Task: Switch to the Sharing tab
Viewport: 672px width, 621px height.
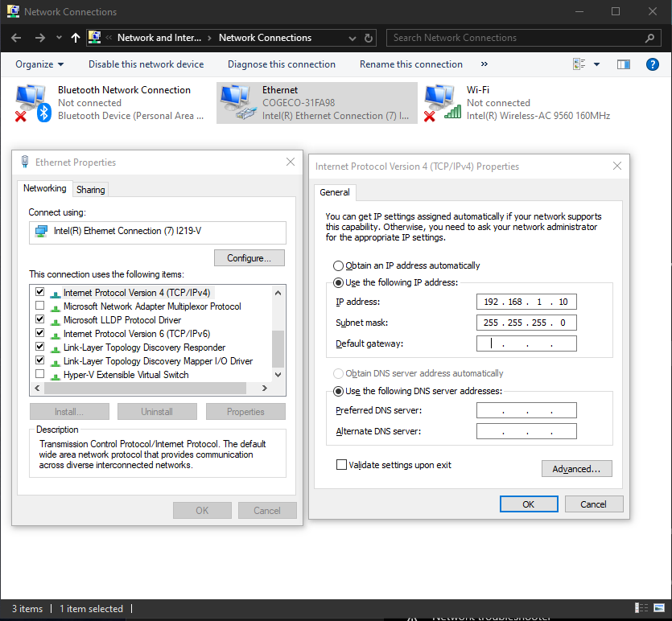Action: 90,189
